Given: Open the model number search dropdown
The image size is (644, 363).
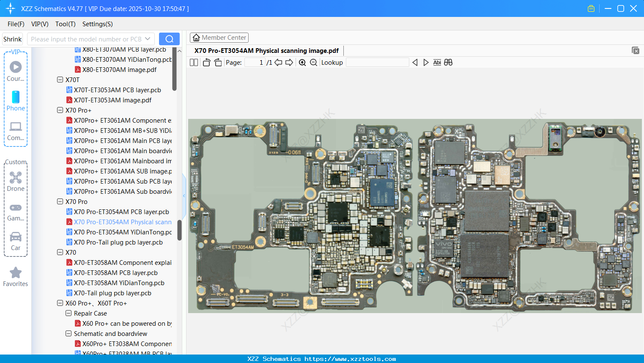Looking at the screenshot, I should click(x=147, y=38).
